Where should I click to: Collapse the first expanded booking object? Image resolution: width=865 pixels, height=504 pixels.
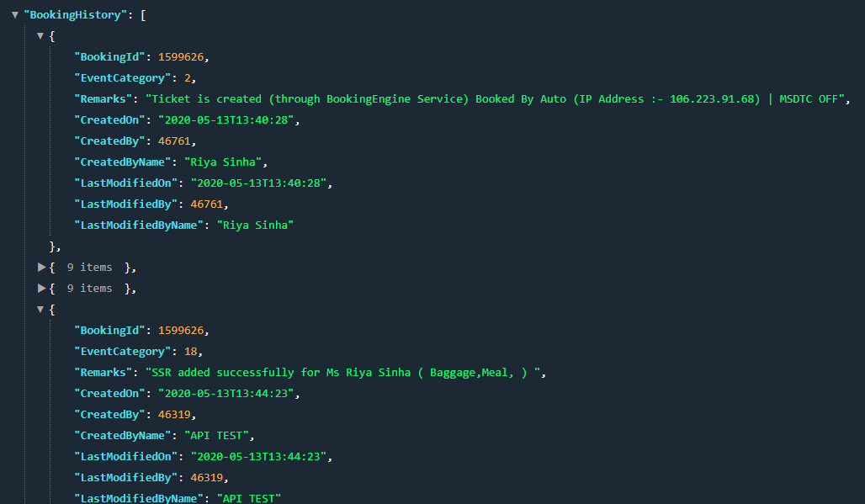(x=40, y=36)
